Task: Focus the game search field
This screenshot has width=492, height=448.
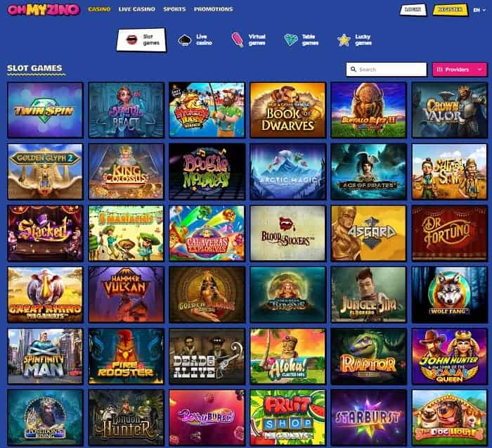Action: (387, 70)
